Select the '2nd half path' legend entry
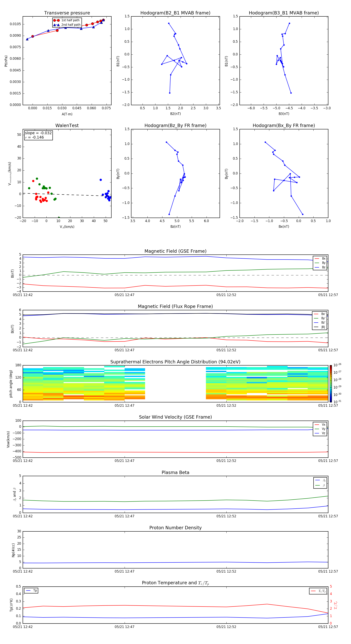The image size is (351, 644). coord(67,25)
